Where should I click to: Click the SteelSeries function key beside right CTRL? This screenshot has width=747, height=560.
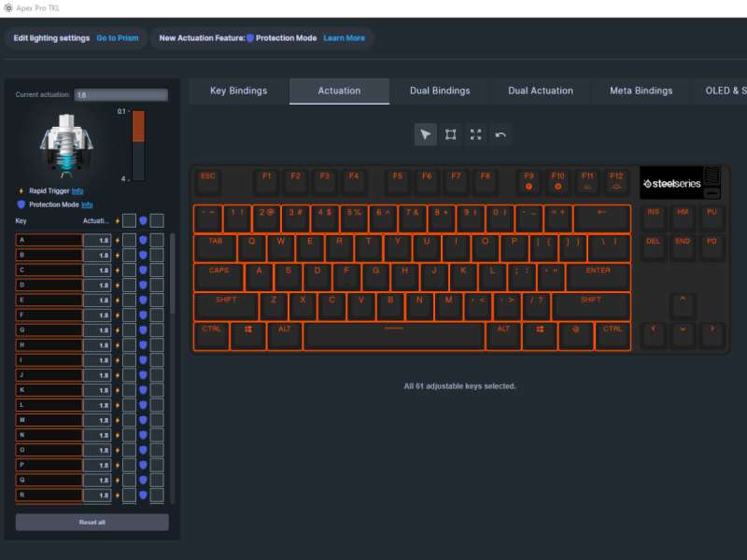(x=575, y=336)
